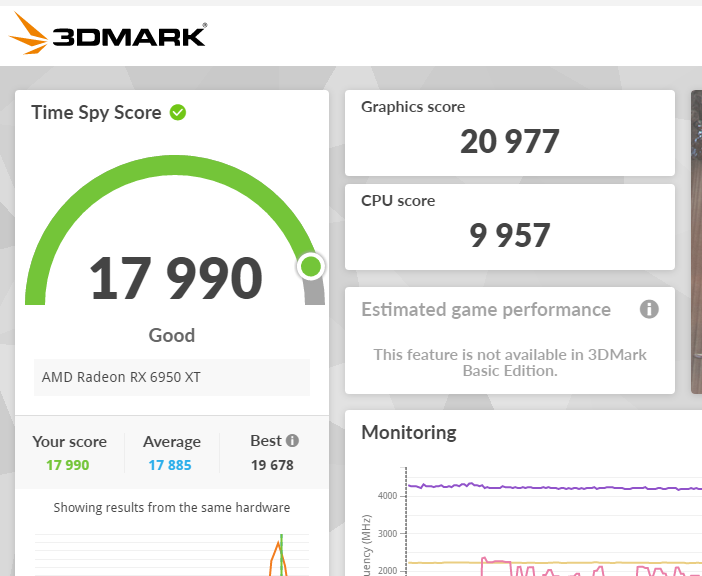
Task: Click the score distribution chart peak
Action: click(x=279, y=543)
